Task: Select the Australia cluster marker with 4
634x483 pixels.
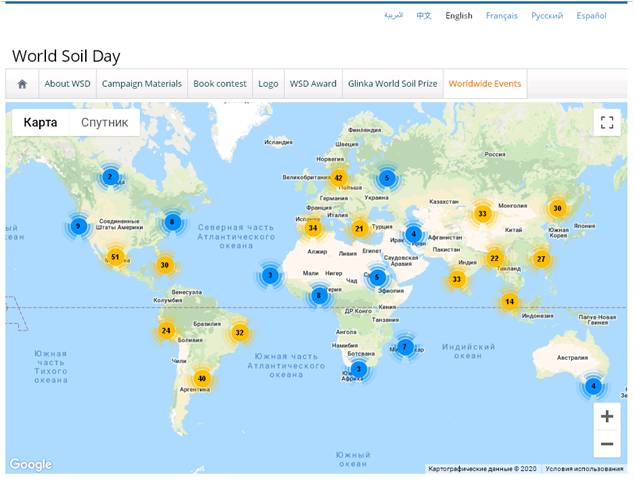Action: [593, 385]
